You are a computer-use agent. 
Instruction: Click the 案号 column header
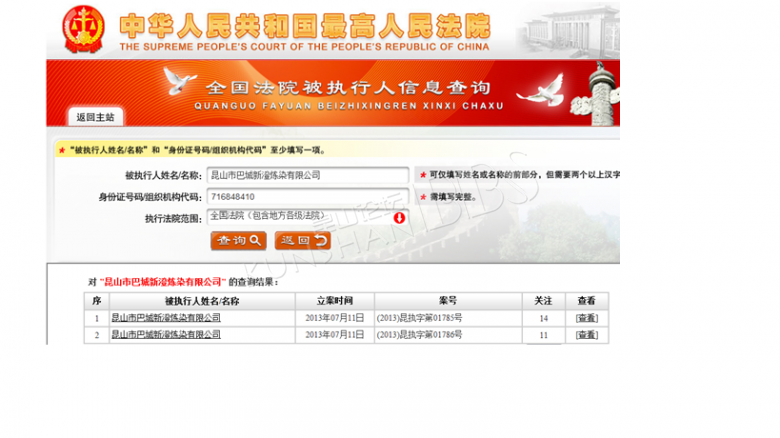tap(447, 300)
